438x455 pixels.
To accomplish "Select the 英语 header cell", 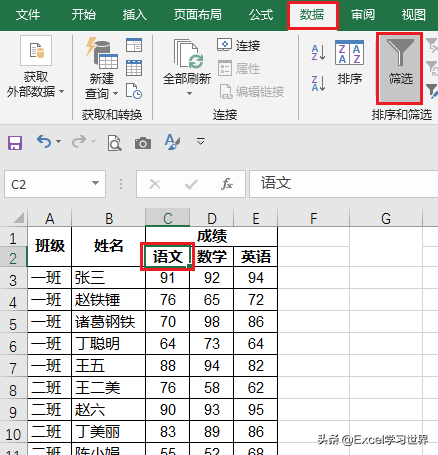I will (x=256, y=257).
